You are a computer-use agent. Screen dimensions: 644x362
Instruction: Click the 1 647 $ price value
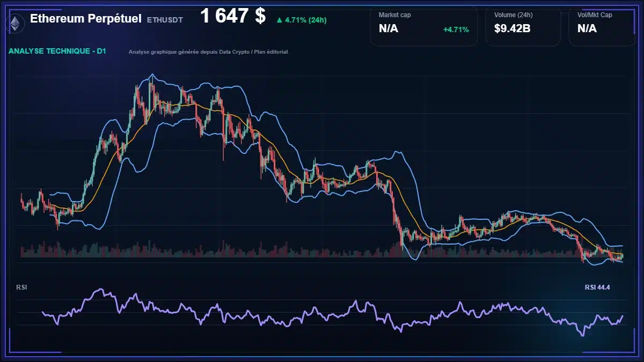tap(233, 16)
